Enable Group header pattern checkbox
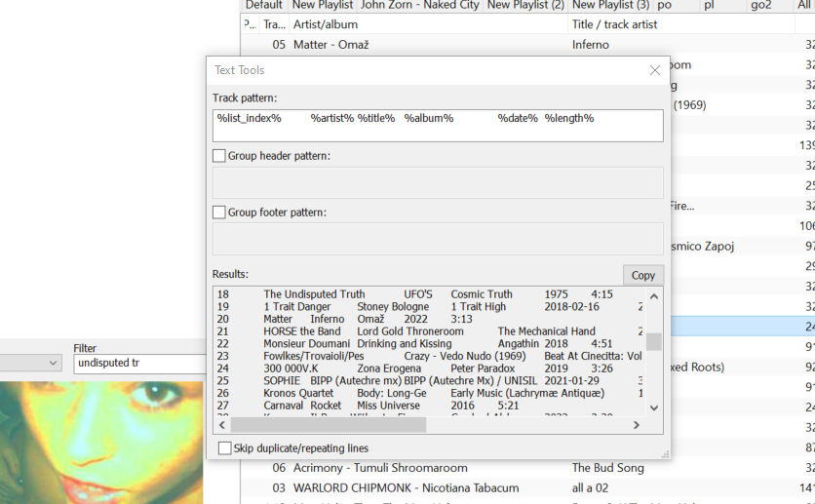Screen dimensions: 815x504 point(219,156)
